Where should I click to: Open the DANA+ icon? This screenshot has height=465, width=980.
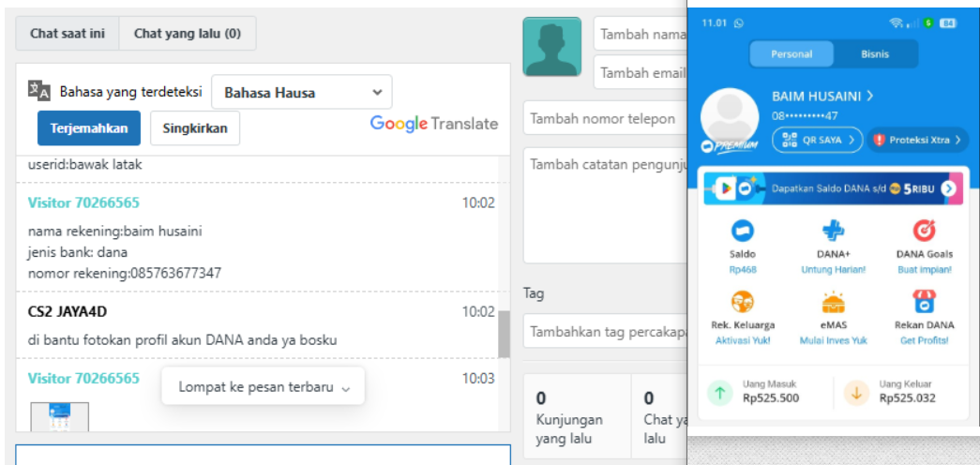tap(833, 232)
